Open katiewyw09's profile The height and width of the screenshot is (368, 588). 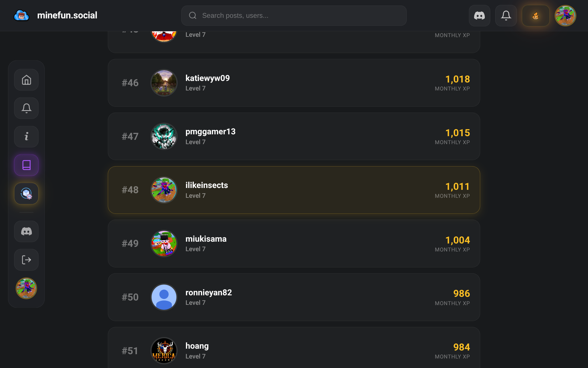click(207, 78)
